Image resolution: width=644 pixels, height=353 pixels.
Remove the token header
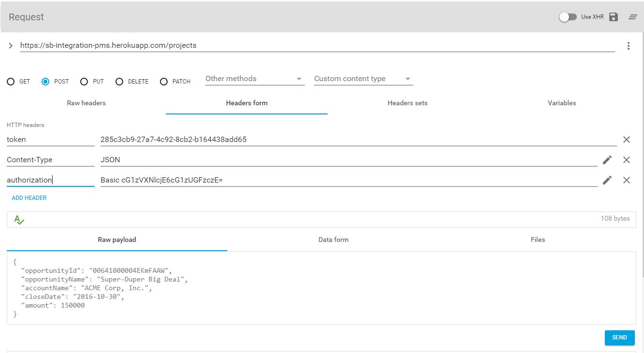click(x=627, y=140)
